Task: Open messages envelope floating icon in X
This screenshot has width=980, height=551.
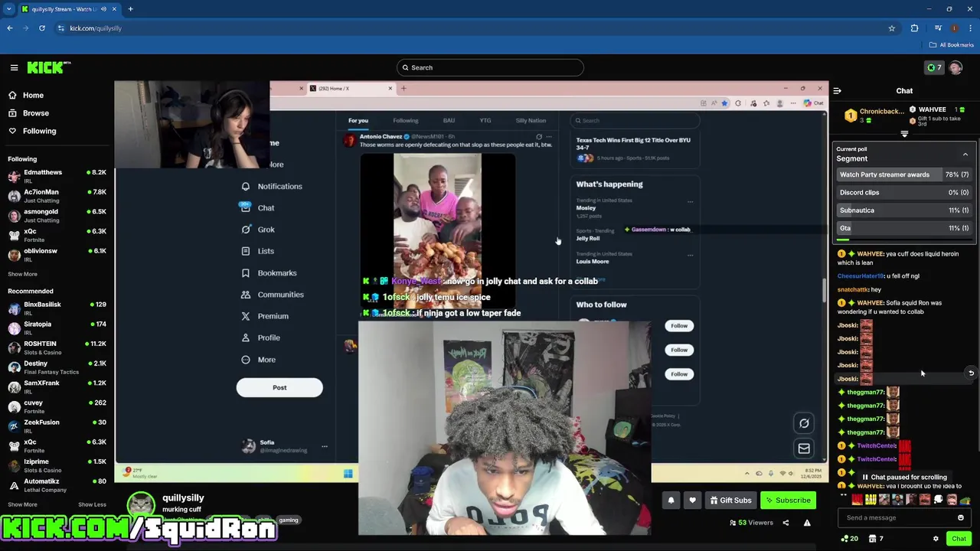Action: (x=804, y=448)
